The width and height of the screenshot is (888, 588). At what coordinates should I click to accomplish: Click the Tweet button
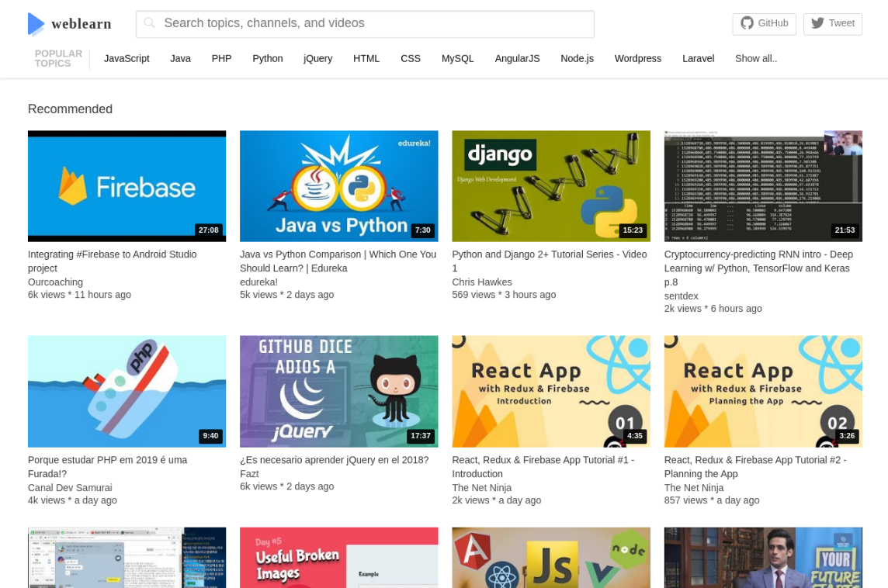832,24
